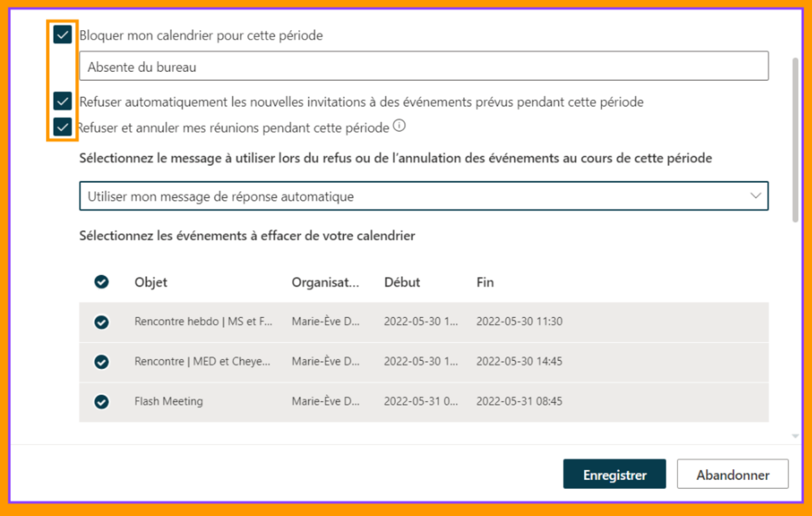This screenshot has width=812, height=516.
Task: Click the info icon next to "Refuser et annuler mes réunions"
Action: pyautogui.click(x=400, y=126)
